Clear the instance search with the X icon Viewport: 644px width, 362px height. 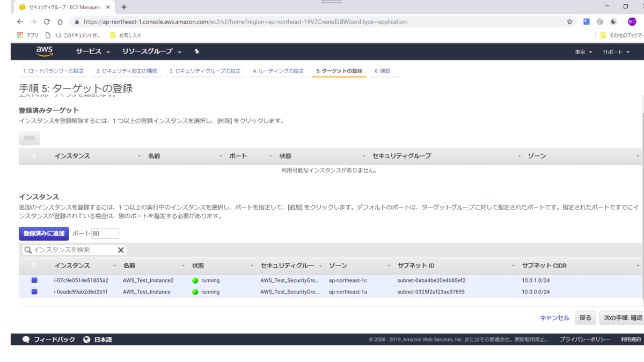121,249
